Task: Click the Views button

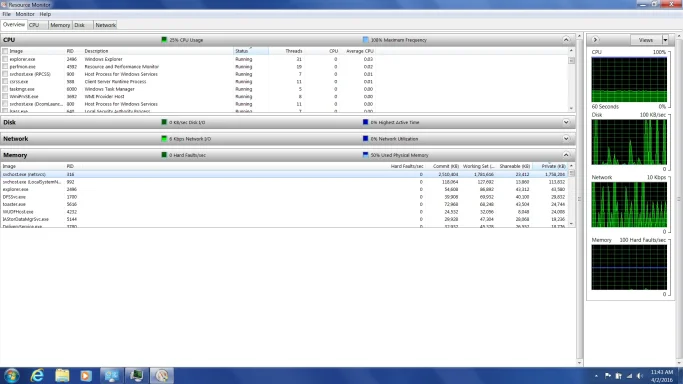Action: tap(646, 40)
